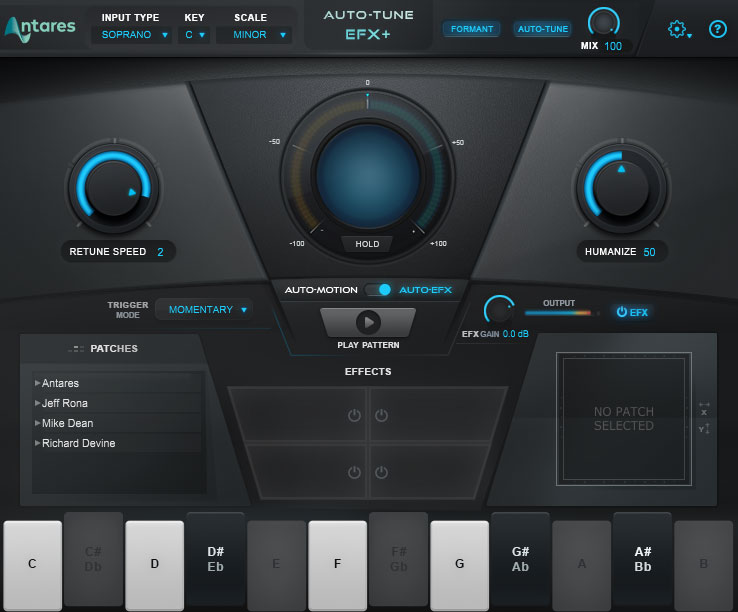Click the G# Ab keyboard key
This screenshot has height=612, width=738.
pos(521,559)
